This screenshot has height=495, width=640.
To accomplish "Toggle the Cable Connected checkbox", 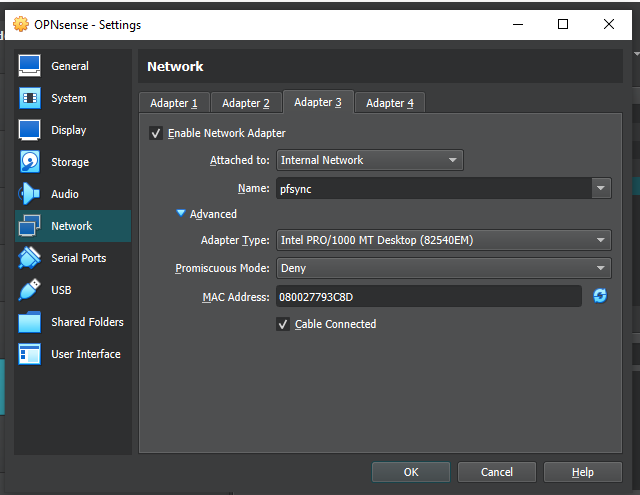I will [x=283, y=324].
